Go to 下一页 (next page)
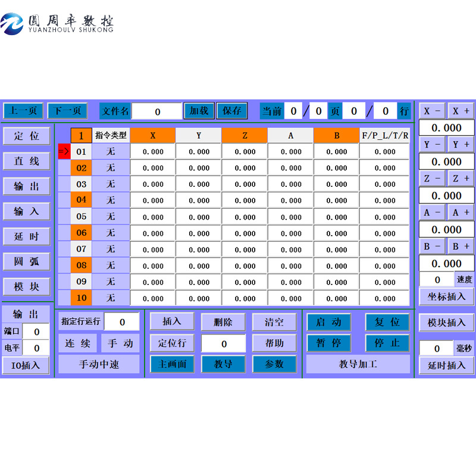476x476 pixels. pos(68,111)
